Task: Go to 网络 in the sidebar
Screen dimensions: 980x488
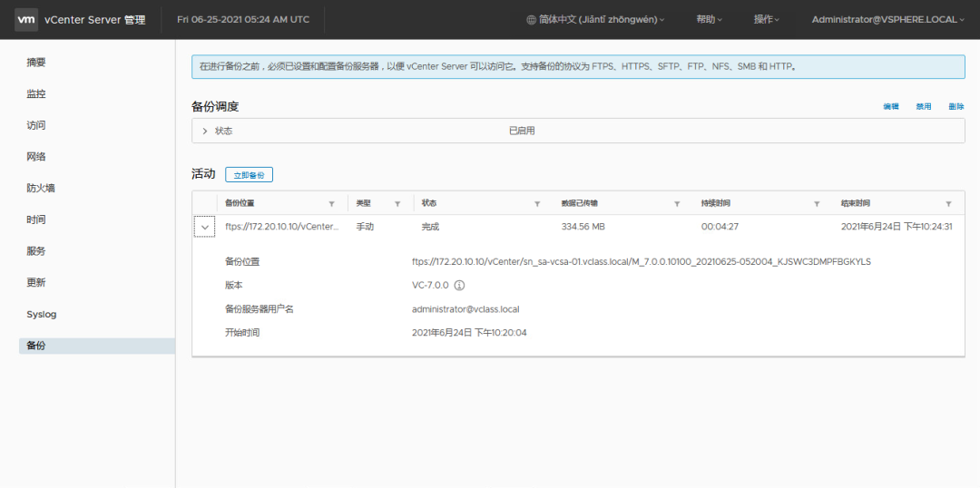Action: (36, 157)
